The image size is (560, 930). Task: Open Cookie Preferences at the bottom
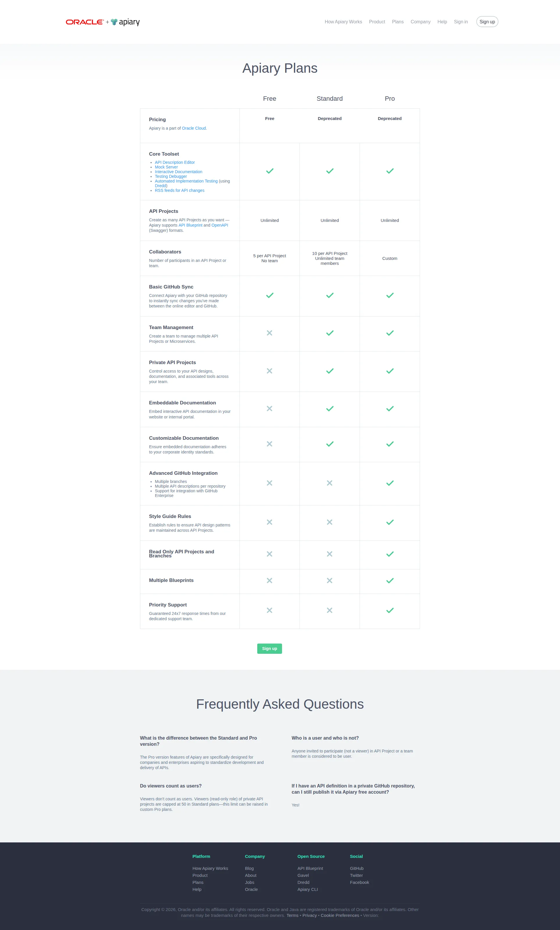[x=339, y=915]
